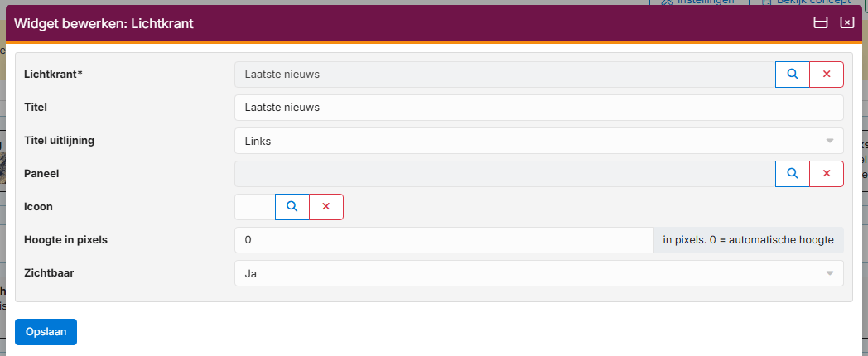Open the Lichtkrant search lookup
The width and height of the screenshot is (868, 356).
point(792,75)
